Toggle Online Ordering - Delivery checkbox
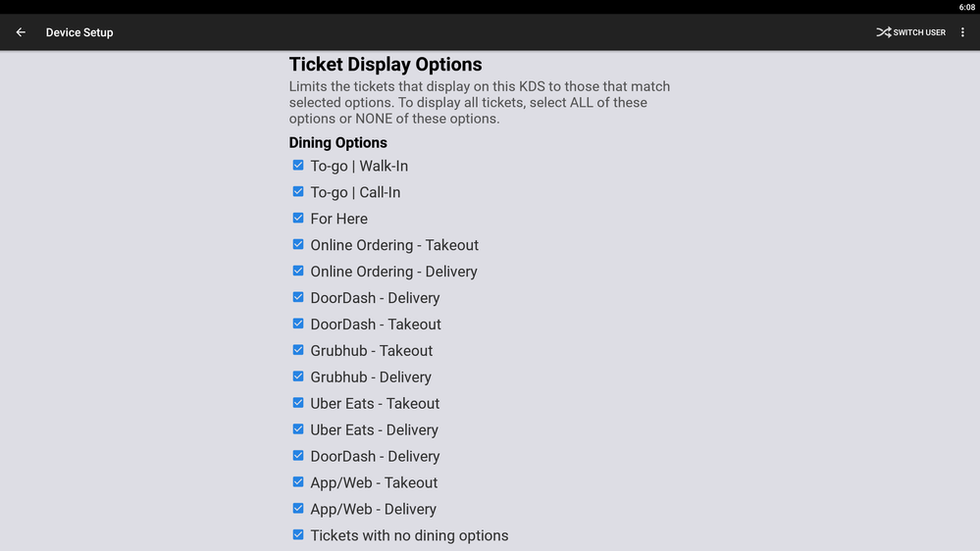 pyautogui.click(x=298, y=272)
